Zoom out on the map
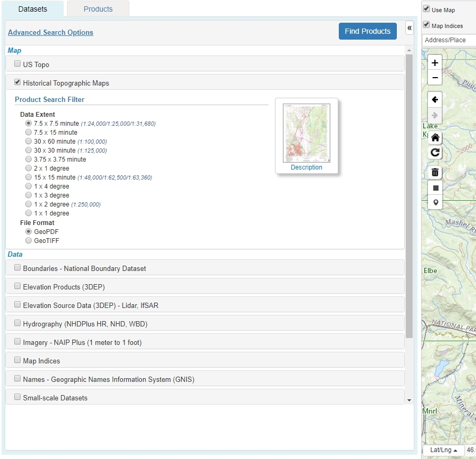476x459 pixels. coord(434,77)
